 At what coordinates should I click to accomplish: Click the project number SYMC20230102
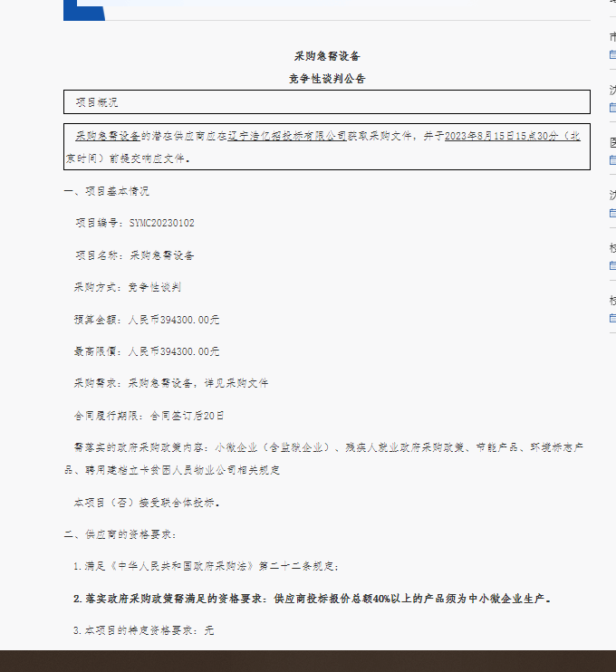click(161, 223)
